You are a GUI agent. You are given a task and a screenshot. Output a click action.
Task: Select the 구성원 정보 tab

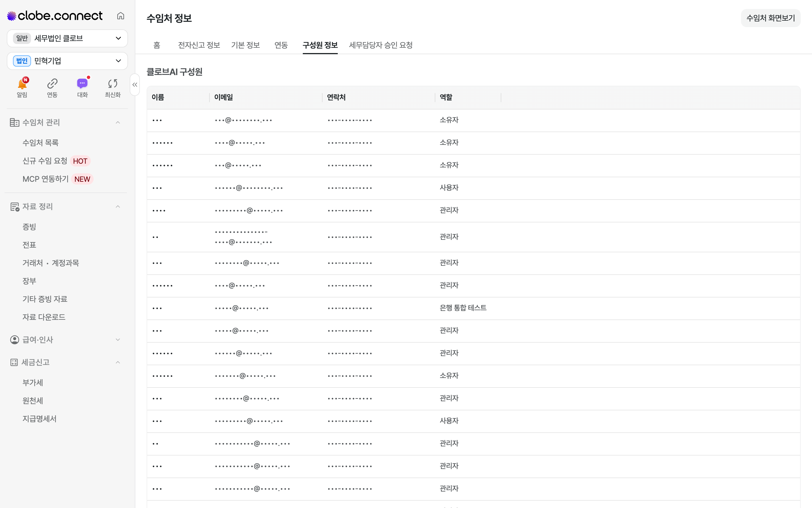pos(320,45)
